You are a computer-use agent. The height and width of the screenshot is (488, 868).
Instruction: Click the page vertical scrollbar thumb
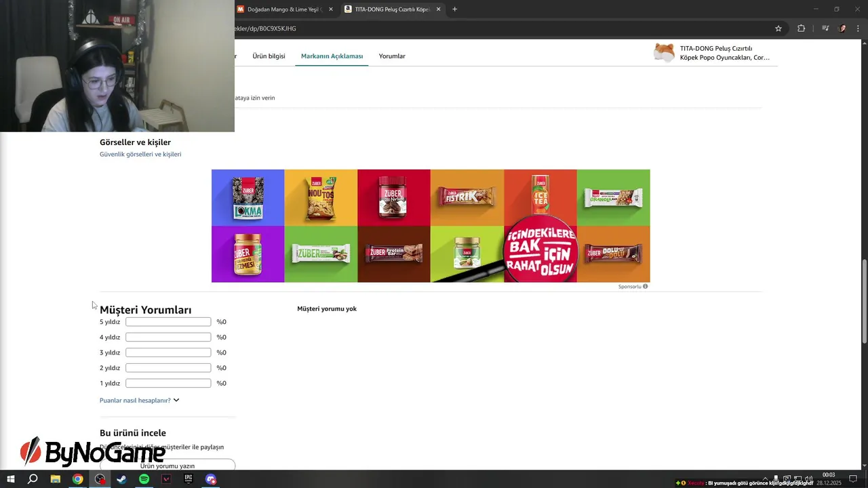(864, 302)
